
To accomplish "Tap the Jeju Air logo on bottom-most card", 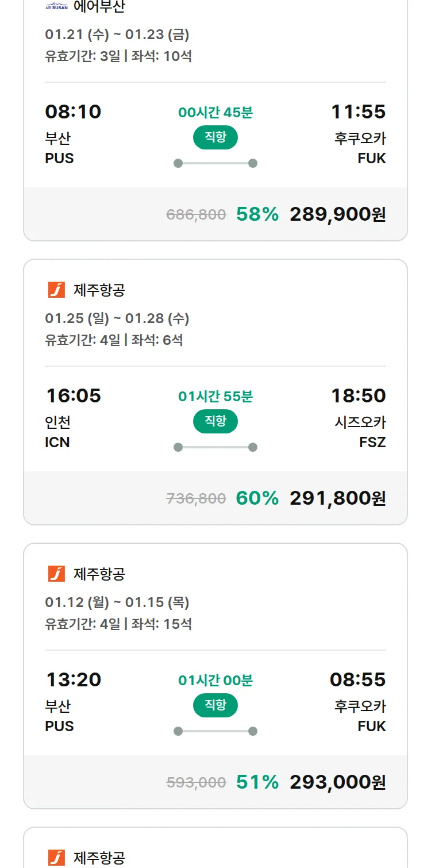I will [56, 858].
